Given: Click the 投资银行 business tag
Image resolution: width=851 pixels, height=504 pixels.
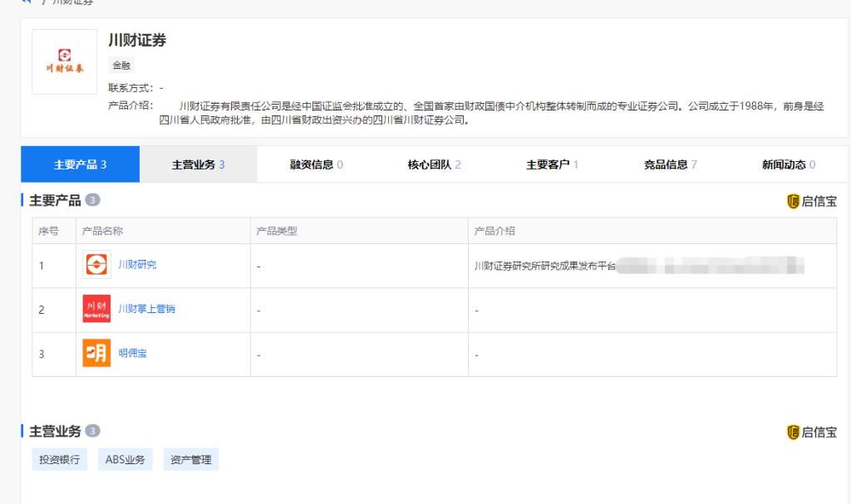Looking at the screenshot, I should point(60,459).
